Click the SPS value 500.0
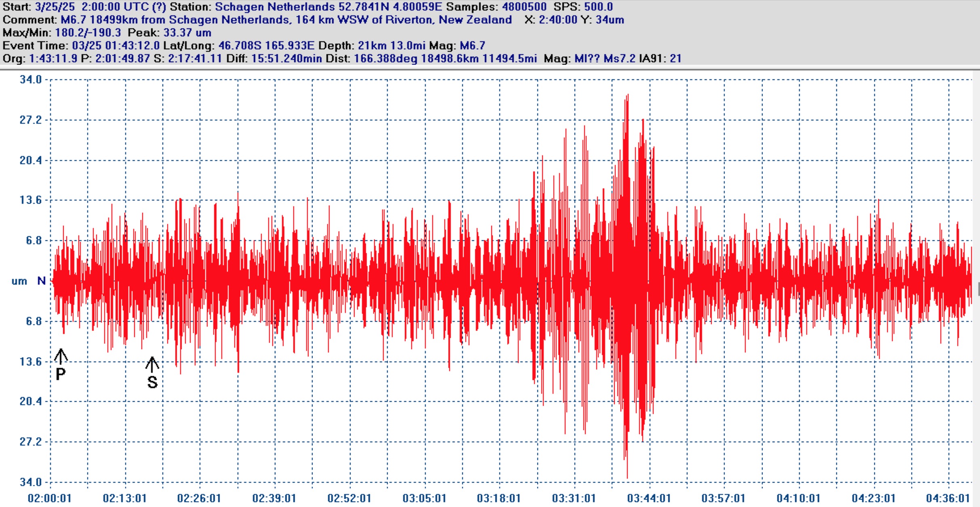Screen dimensions: 980x507 click(x=598, y=7)
